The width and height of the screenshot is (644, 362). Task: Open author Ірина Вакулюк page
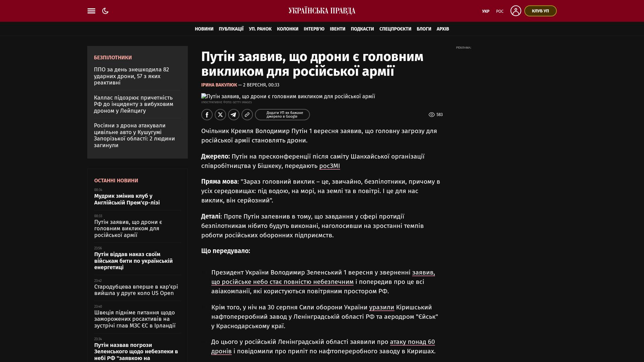(219, 85)
